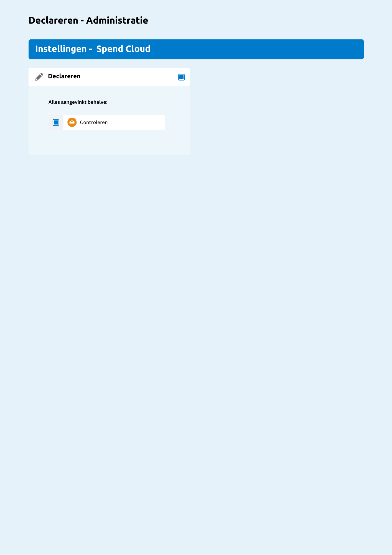Click the gray cell around the Controleren checkbox
This screenshot has width=392, height=555.
coord(56,122)
